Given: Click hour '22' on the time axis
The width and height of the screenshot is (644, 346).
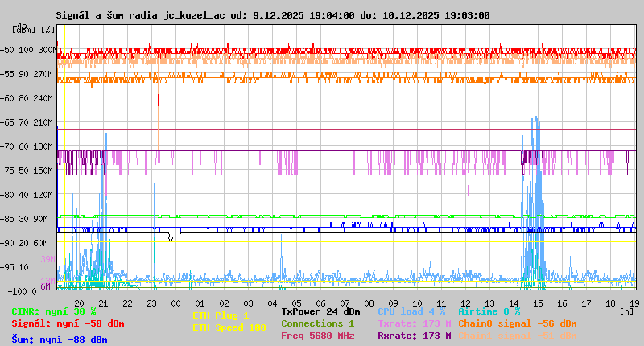Looking at the screenshot, I should tap(128, 303).
